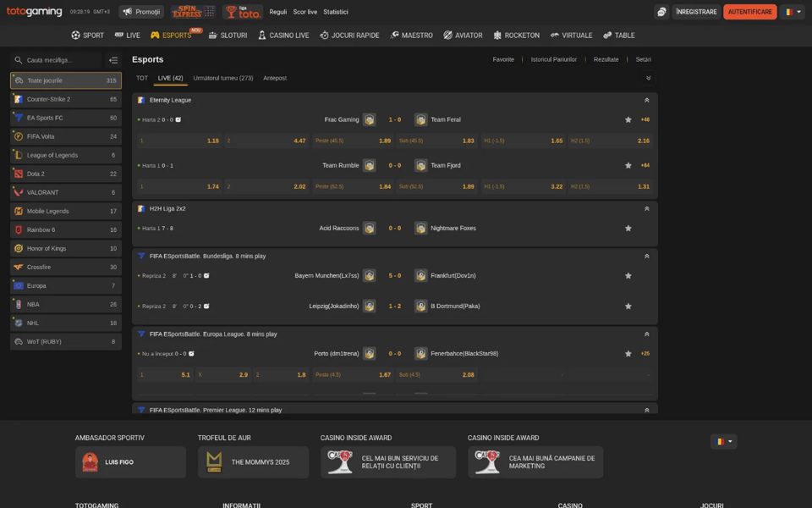Click the AUTENTIFICARE button
812x508 pixels.
pos(750,12)
